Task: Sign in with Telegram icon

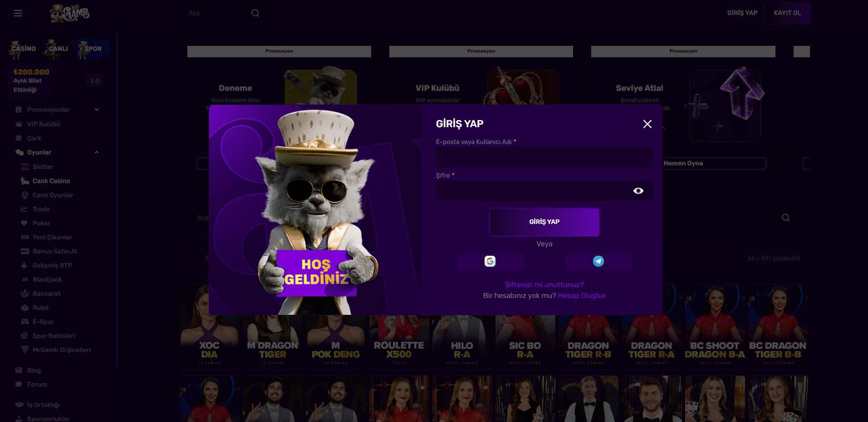Action: [x=598, y=261]
